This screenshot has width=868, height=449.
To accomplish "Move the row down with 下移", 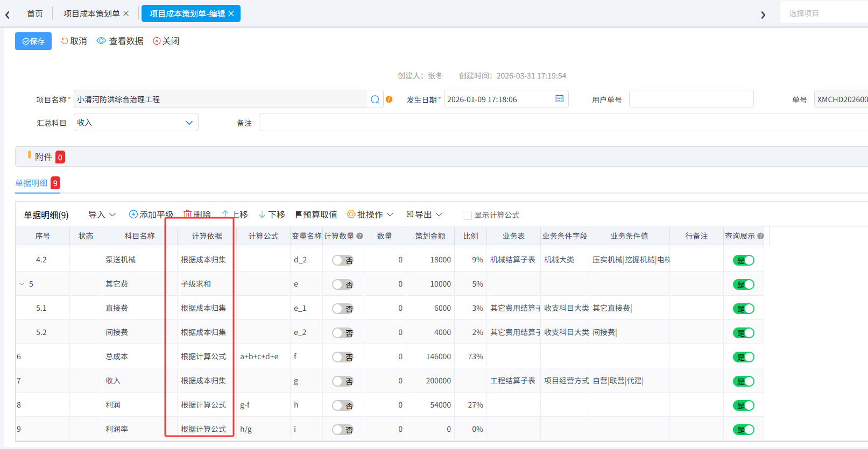I will (x=272, y=215).
